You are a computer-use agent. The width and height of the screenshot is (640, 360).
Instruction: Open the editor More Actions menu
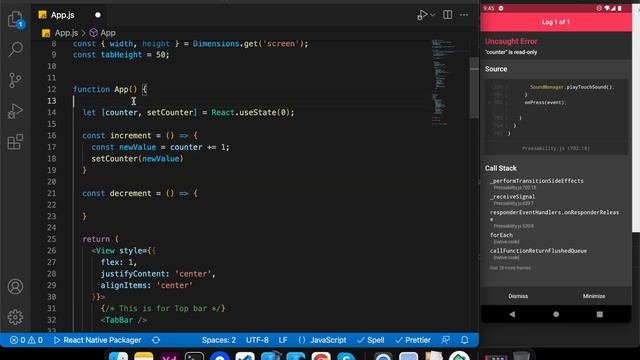pyautogui.click(x=464, y=15)
